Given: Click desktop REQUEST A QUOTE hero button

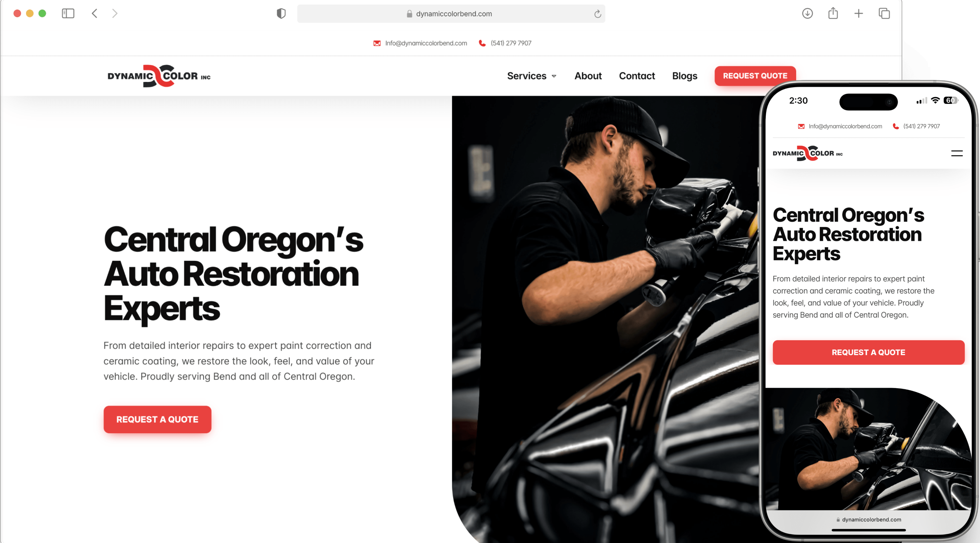Looking at the screenshot, I should click(x=157, y=419).
